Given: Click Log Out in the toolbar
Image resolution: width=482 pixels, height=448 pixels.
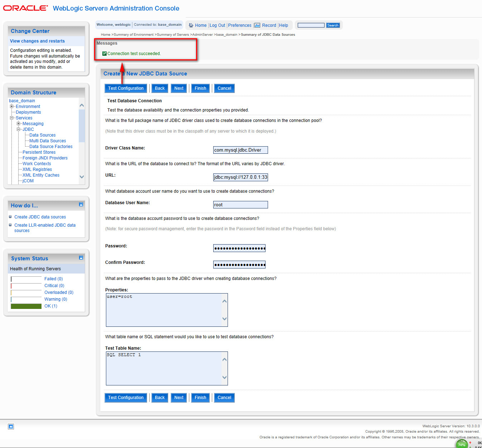Looking at the screenshot, I should click(x=217, y=25).
